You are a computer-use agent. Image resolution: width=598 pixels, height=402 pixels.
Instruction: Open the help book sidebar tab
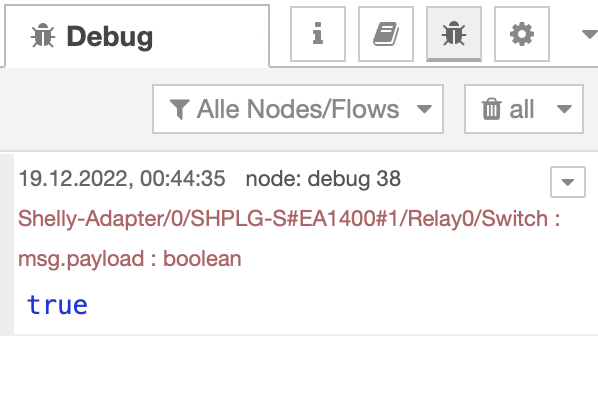pyautogui.click(x=386, y=34)
